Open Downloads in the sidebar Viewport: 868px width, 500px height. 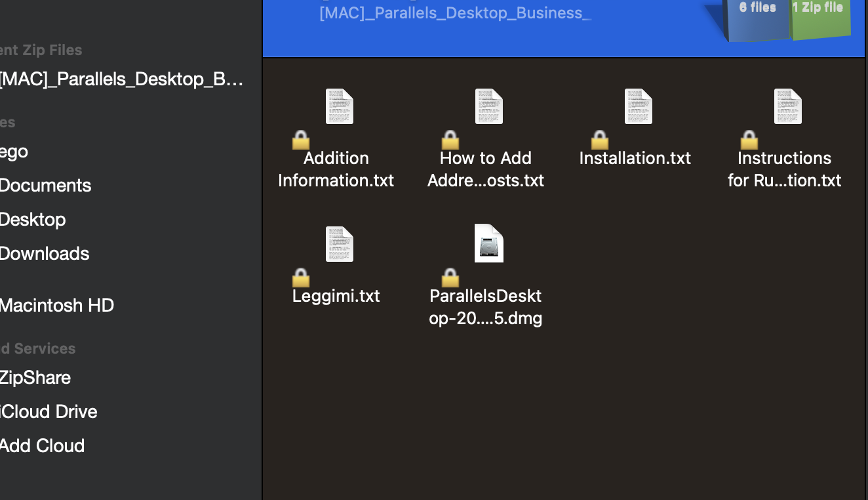point(45,254)
